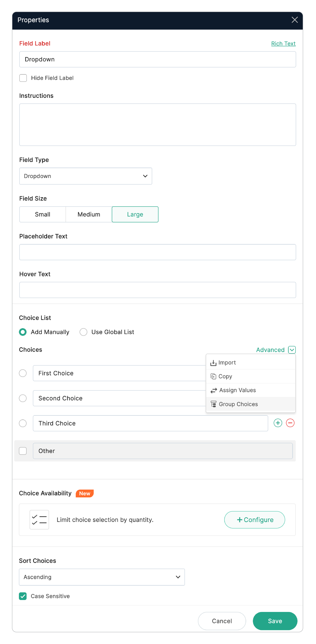Select the Medium field size tab
Screen dimensions: 316x644
point(89,214)
